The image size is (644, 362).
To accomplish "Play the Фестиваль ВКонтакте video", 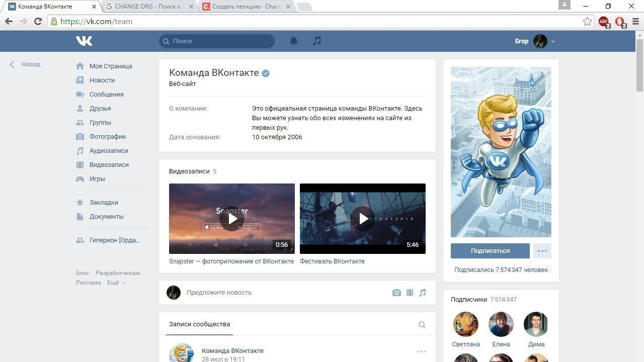I will pyautogui.click(x=363, y=219).
